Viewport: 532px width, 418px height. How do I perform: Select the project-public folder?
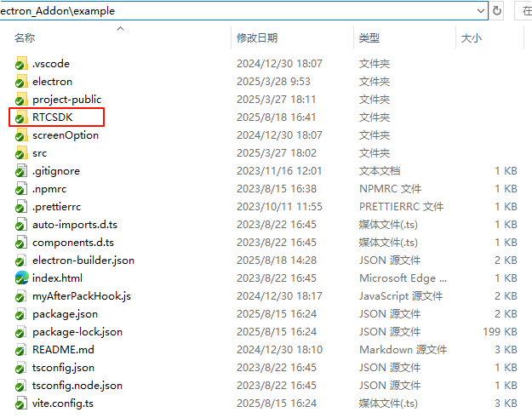coord(66,100)
